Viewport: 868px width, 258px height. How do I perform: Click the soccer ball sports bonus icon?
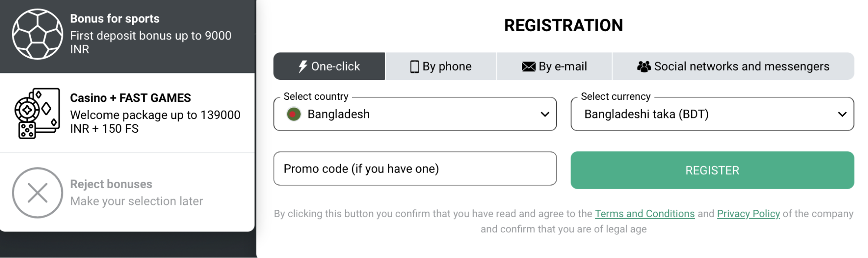tap(37, 34)
